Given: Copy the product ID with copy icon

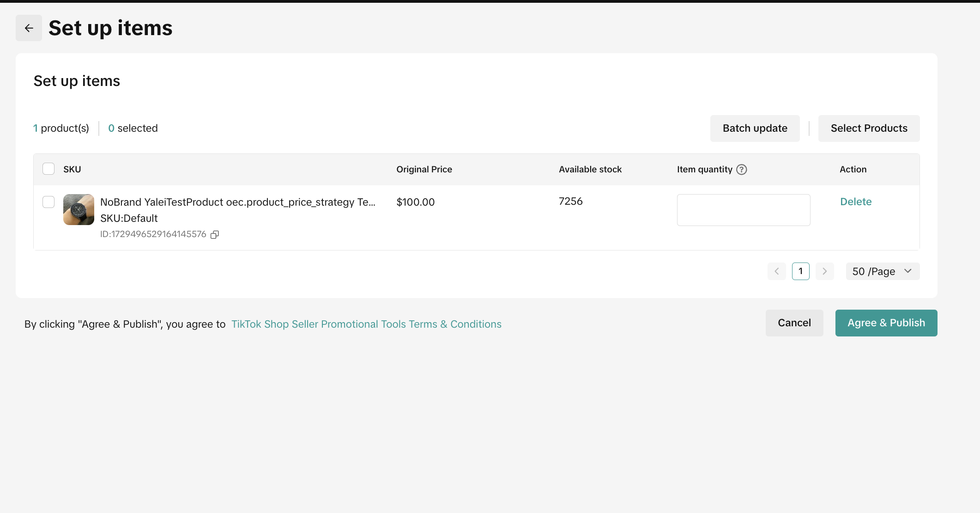Looking at the screenshot, I should click(x=215, y=235).
